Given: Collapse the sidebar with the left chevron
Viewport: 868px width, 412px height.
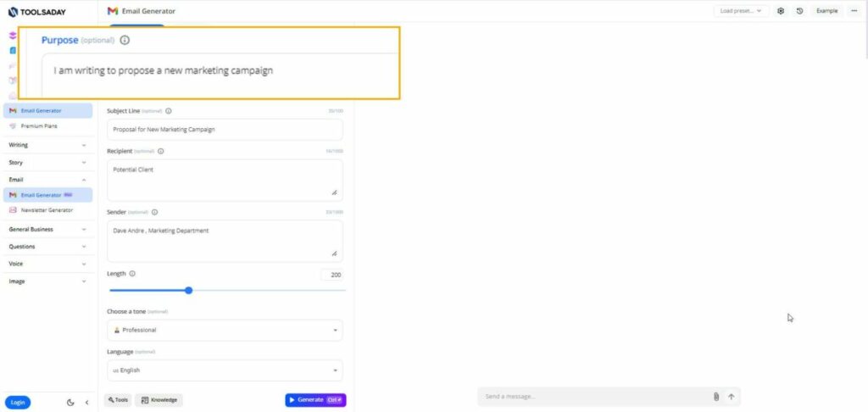Looking at the screenshot, I should point(87,403).
